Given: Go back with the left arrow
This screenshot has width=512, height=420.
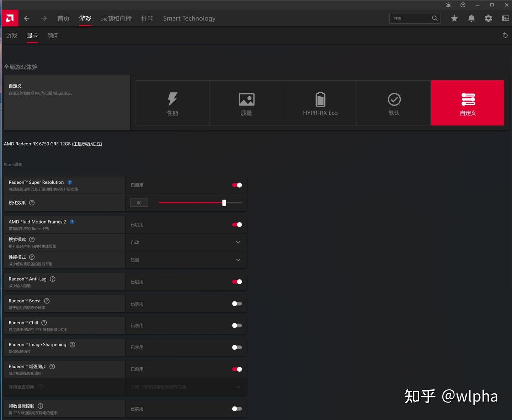Looking at the screenshot, I should (27, 18).
